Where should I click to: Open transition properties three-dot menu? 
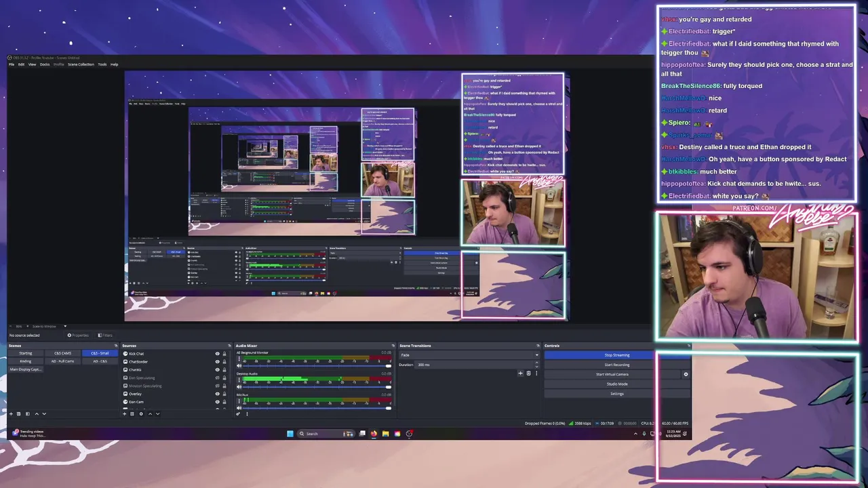coord(537,373)
